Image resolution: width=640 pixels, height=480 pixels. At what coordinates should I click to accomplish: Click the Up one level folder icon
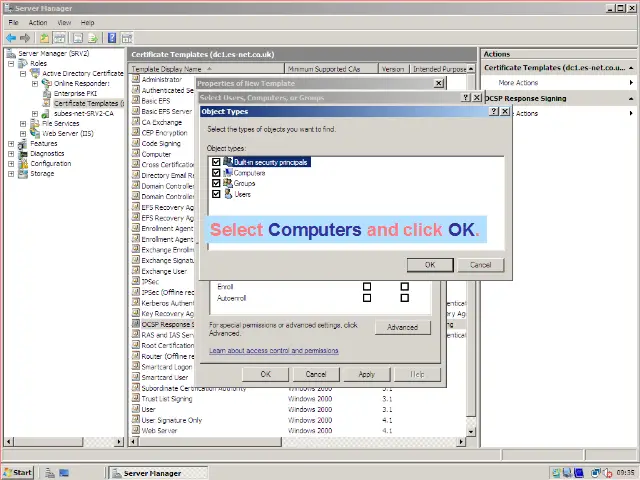[45, 38]
